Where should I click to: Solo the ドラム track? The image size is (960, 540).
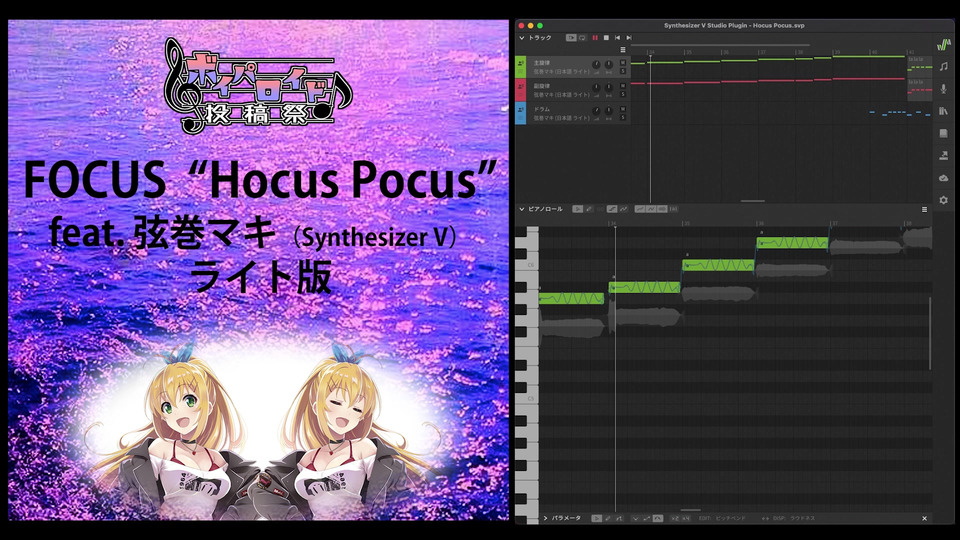(x=623, y=118)
